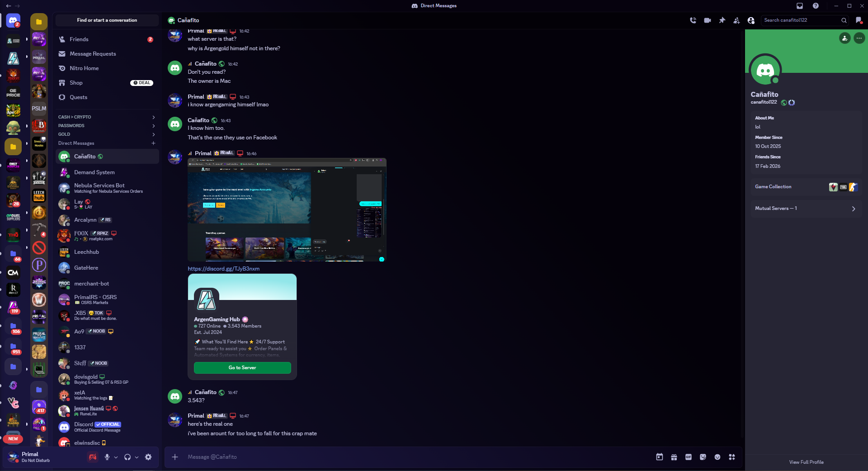868x471 pixels.
Task: Open the screenshot image in chat
Action: (287, 210)
